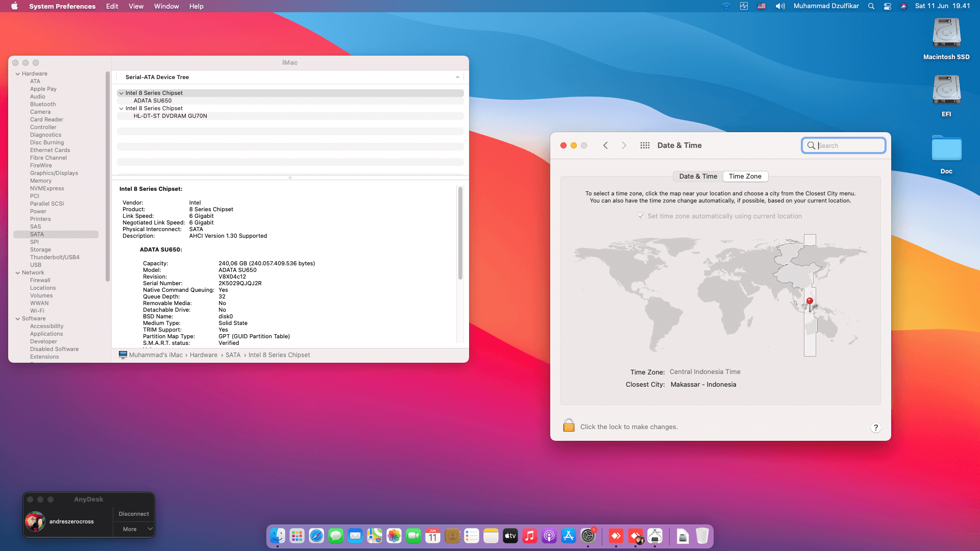Collapse the Hardware section in the sidebar

pyautogui.click(x=18, y=74)
